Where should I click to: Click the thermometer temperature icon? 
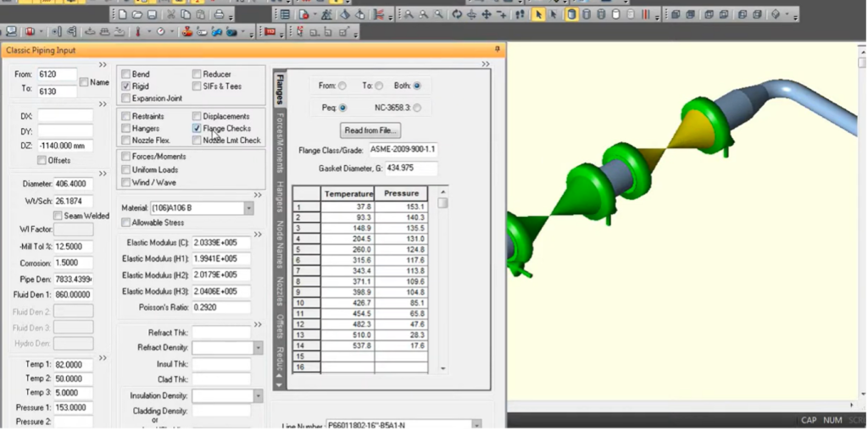(138, 32)
